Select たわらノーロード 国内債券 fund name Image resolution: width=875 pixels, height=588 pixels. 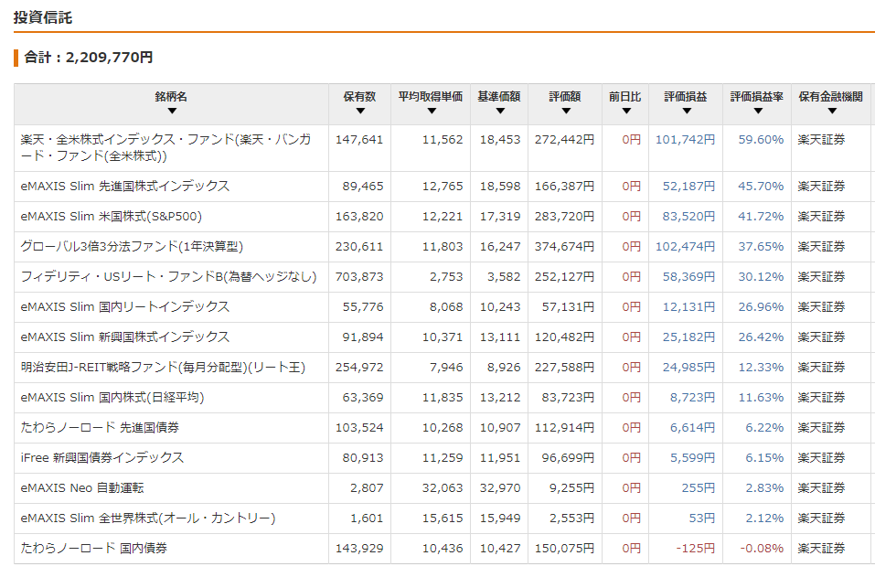[94, 548]
